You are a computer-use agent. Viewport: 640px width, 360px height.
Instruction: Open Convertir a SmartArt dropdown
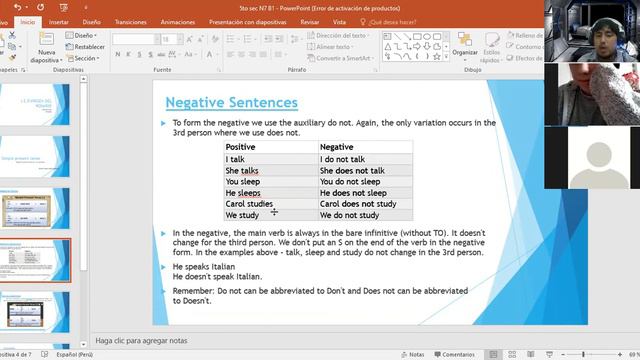pos(341,58)
